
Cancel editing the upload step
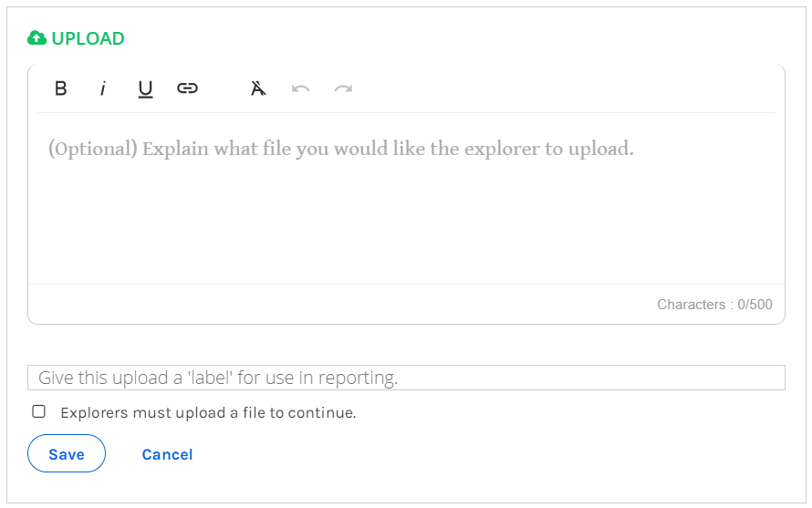tap(167, 455)
